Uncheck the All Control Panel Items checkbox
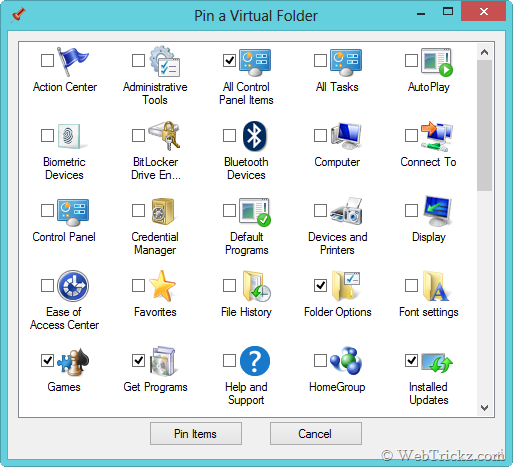 (x=229, y=61)
